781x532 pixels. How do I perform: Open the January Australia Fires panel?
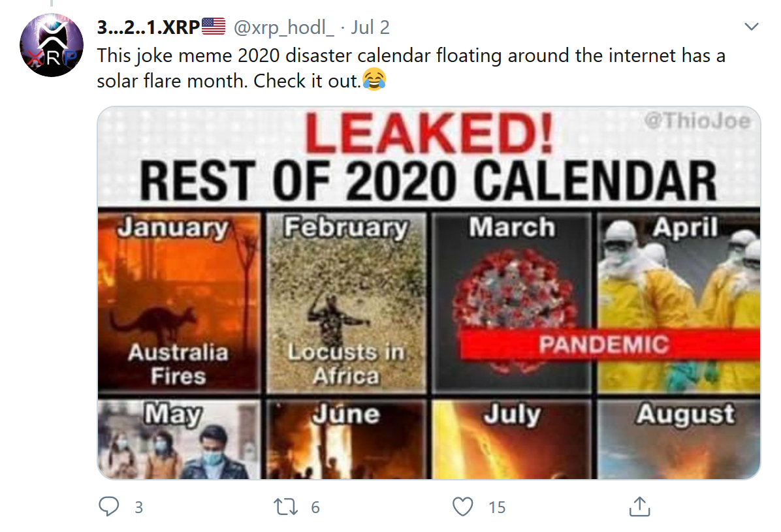[x=180, y=302]
